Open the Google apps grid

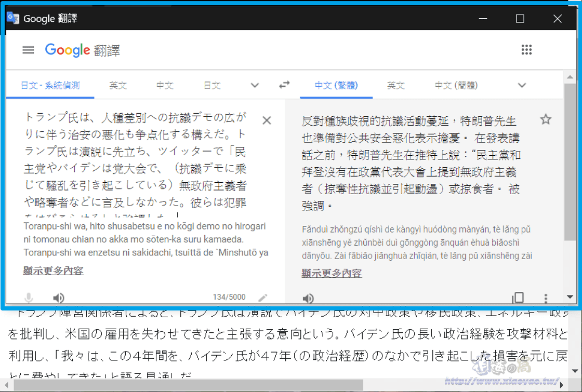coord(526,50)
